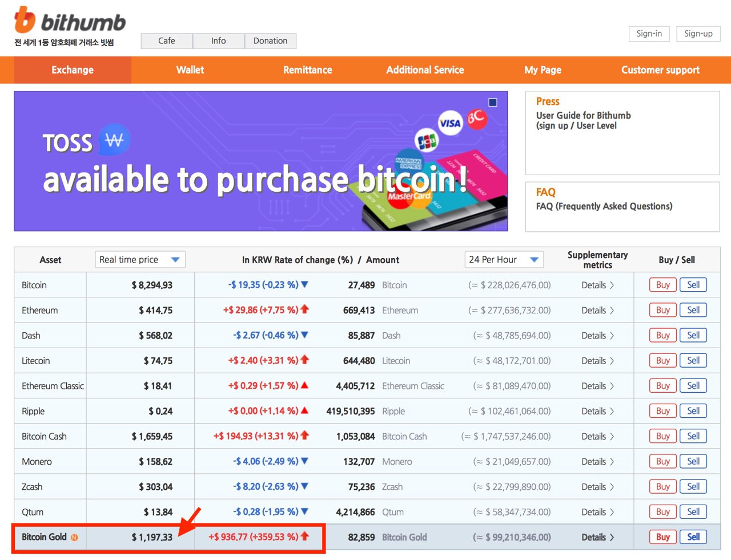Click Sell in the Ripple row

tap(693, 411)
